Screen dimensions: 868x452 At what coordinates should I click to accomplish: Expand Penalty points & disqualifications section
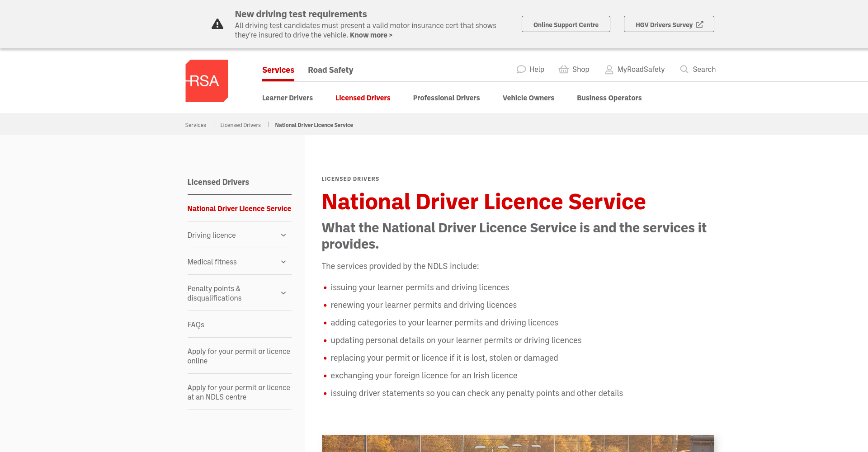[x=283, y=293]
